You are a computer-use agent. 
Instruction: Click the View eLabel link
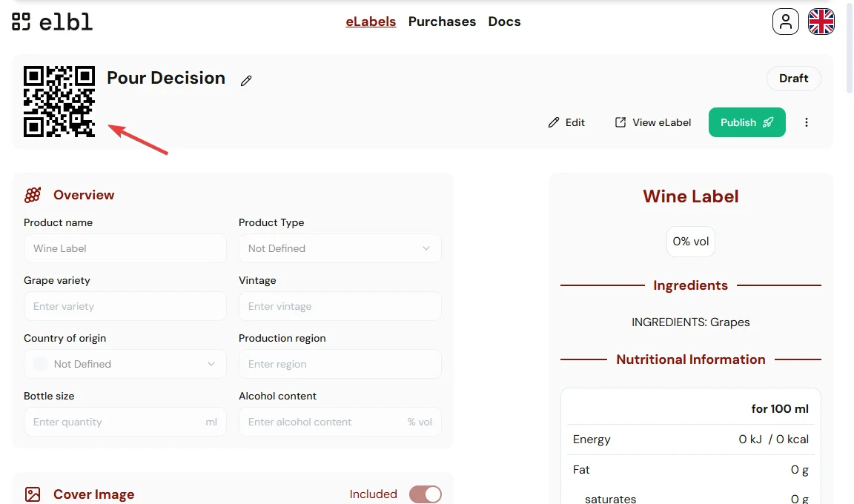pos(653,122)
